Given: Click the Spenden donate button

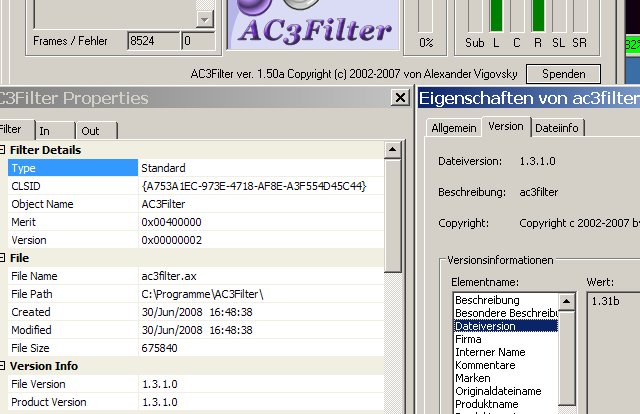Looking at the screenshot, I should point(563,74).
